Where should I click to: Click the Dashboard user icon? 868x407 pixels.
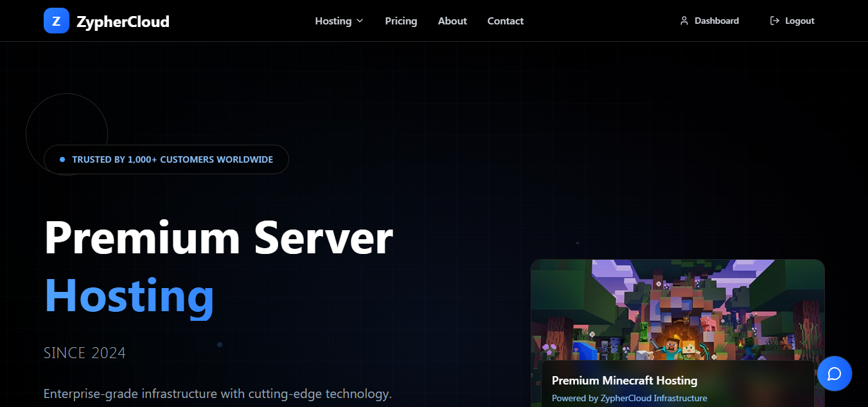[x=684, y=21]
